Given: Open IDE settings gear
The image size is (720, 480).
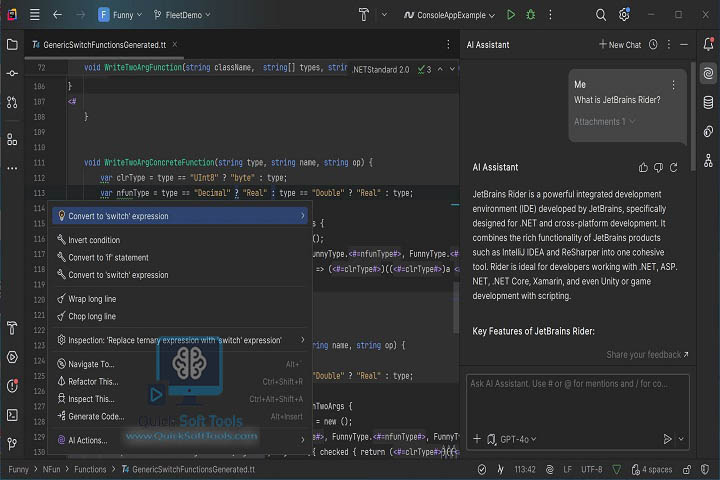Looking at the screenshot, I should pyautogui.click(x=624, y=15).
